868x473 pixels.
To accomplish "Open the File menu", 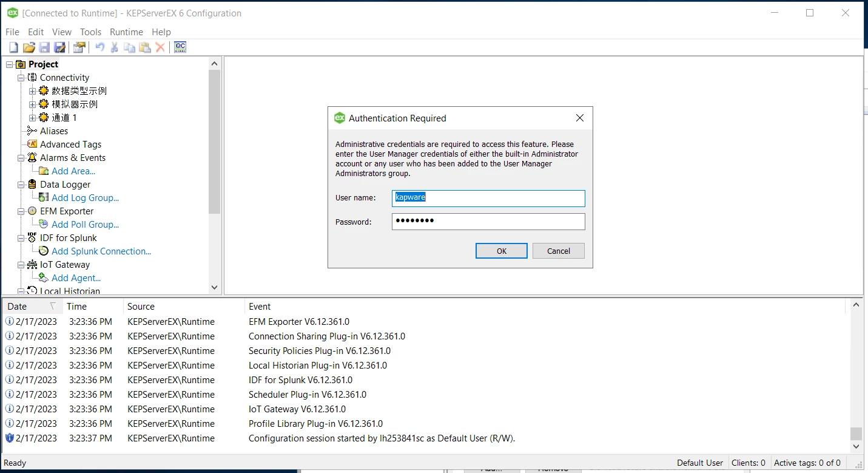I will click(12, 32).
